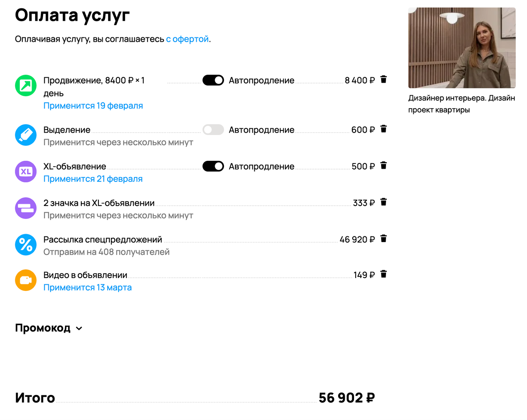This screenshot has width=527, height=420.
Task: Open the 'Применится 19 февраля' date selector
Action: 93,106
